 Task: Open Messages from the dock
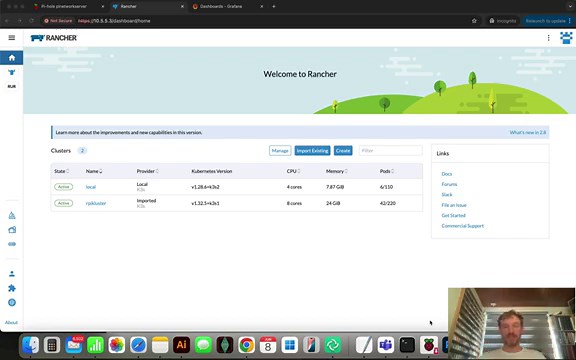pos(203,345)
